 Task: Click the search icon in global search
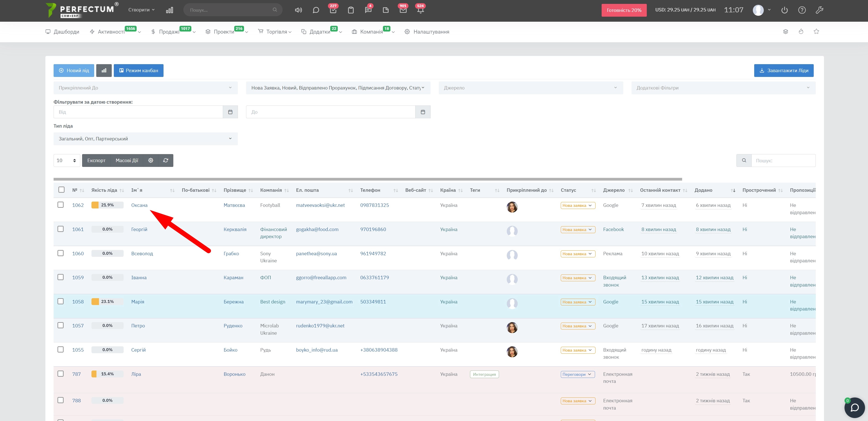(275, 10)
